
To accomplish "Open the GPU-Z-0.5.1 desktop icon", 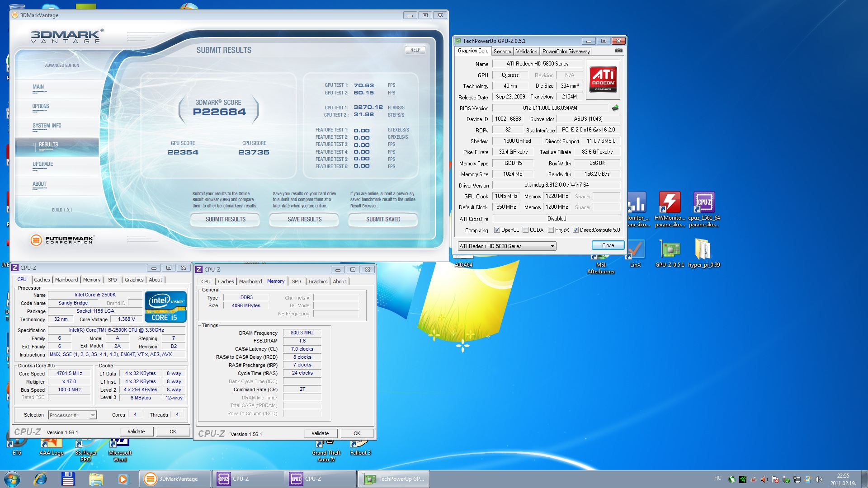I will tap(670, 249).
